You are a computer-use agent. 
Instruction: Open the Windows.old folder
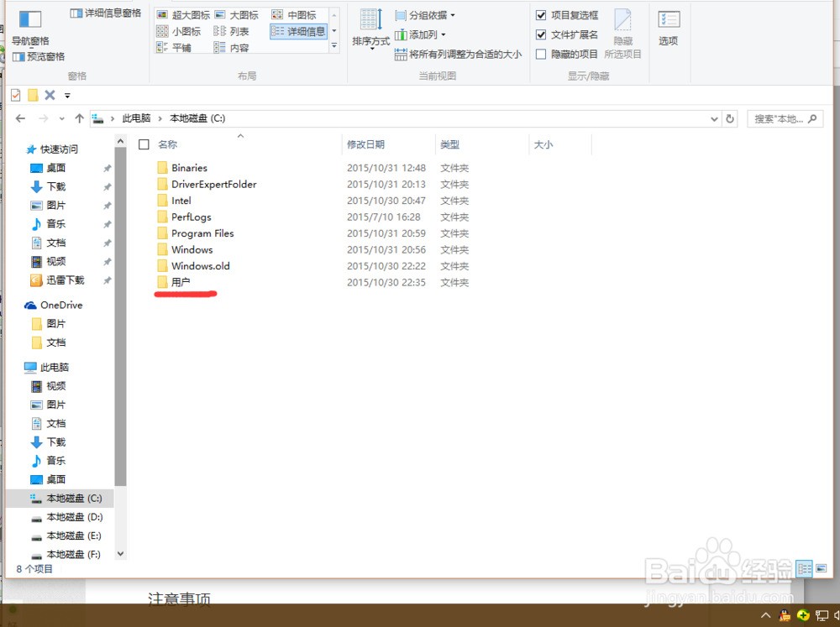(200, 266)
